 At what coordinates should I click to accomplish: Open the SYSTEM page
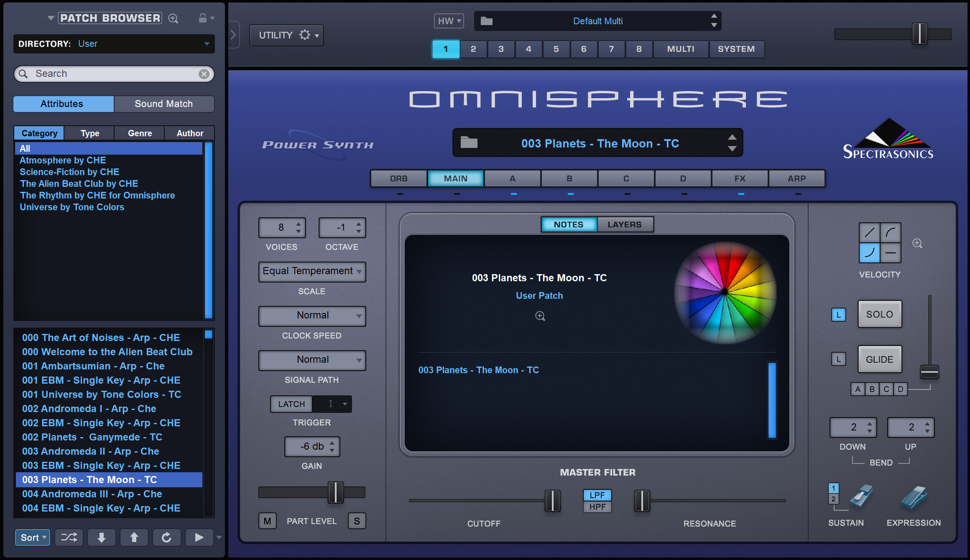point(737,49)
